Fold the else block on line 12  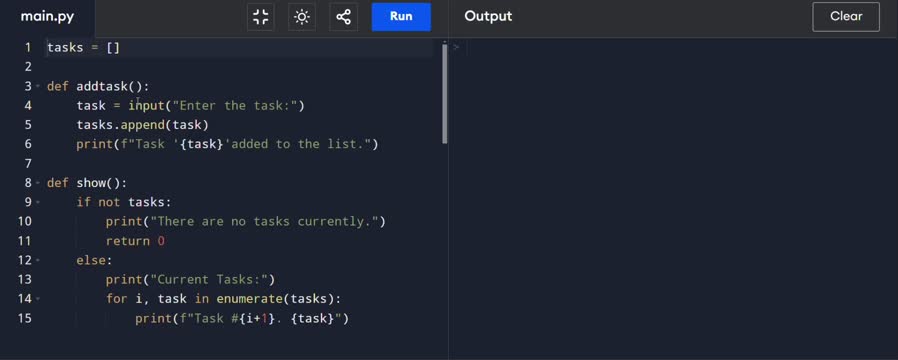(x=38, y=260)
